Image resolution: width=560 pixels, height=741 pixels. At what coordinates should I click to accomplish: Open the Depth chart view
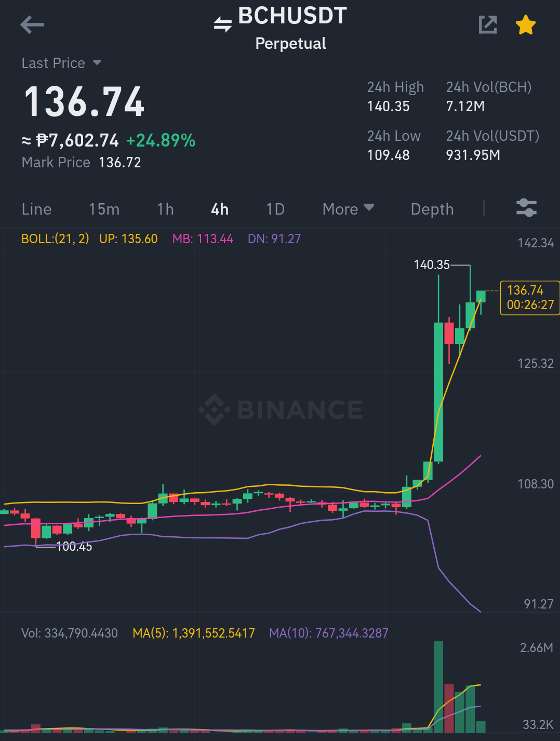pos(432,209)
